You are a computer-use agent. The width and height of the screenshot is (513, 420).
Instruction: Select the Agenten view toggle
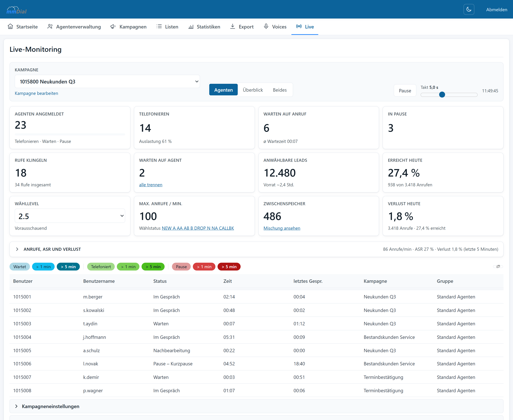point(223,90)
